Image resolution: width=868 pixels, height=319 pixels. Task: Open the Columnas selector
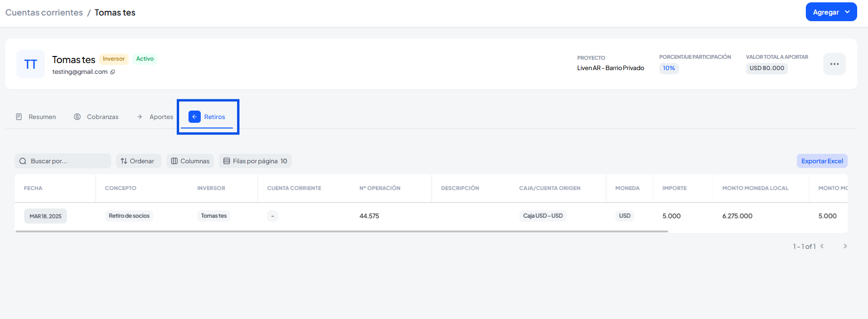[x=190, y=161]
